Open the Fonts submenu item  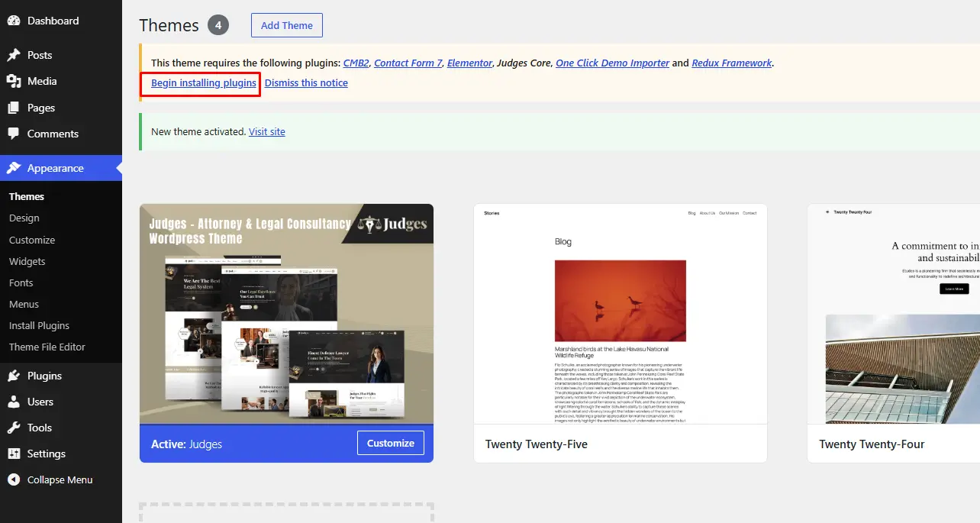21,282
